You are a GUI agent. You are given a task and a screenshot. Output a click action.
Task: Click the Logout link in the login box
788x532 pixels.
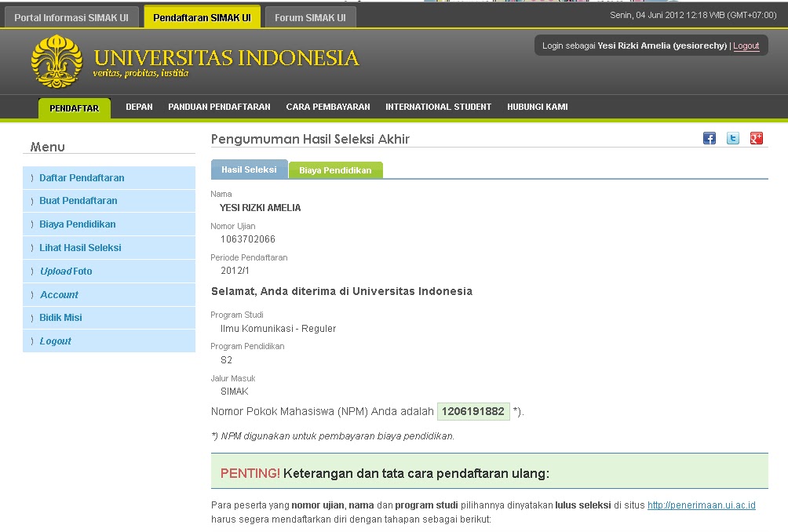pyautogui.click(x=746, y=46)
